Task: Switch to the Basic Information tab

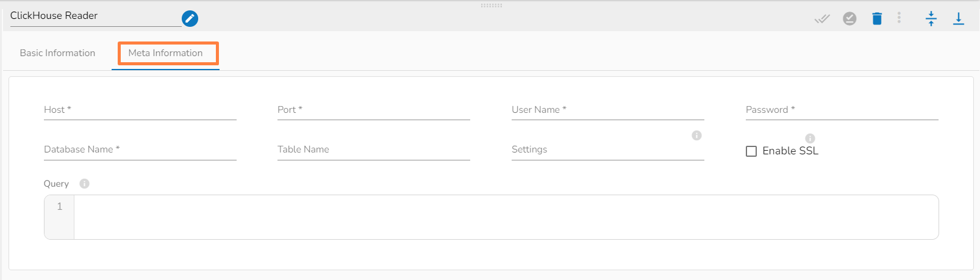Action: (x=57, y=53)
